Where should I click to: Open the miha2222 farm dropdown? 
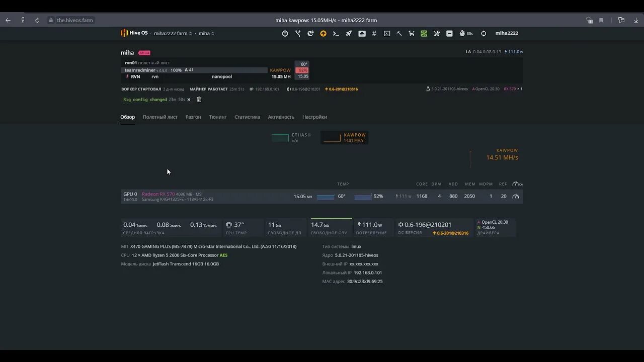pos(171,33)
